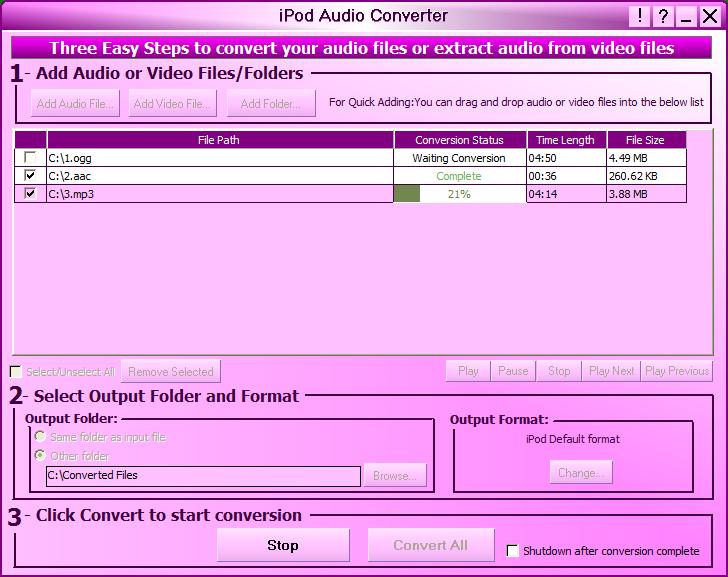Viewport: 728px width, 577px height.
Task: Click the 4.49 MB file size cell
Action: tap(646, 158)
